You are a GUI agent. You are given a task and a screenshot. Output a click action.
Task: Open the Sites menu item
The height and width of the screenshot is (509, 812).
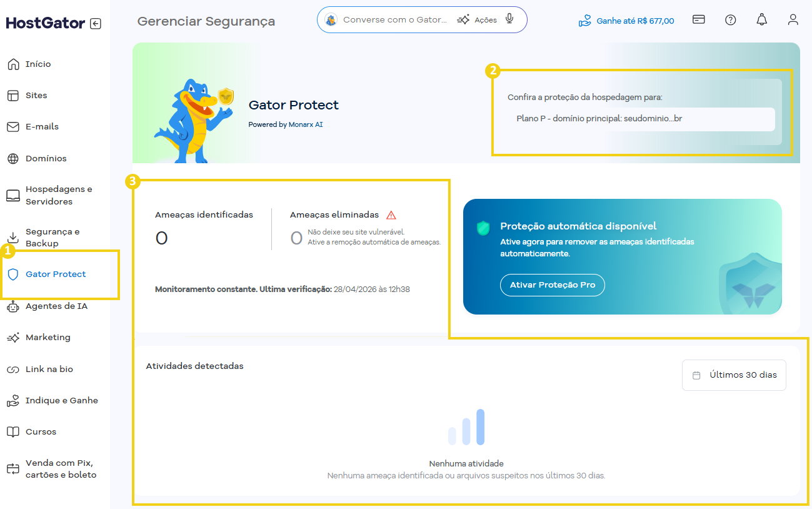pyautogui.click(x=36, y=95)
